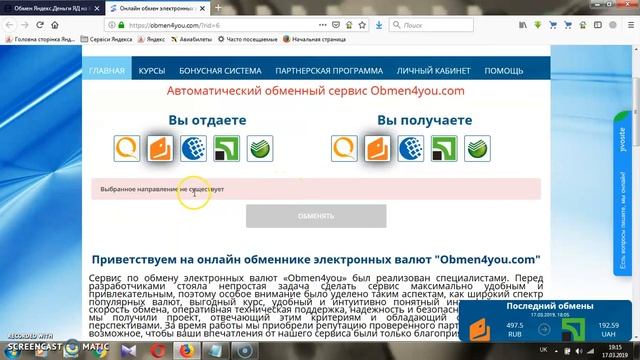Select Sberbank under Вы отдаете
The height and width of the screenshot is (360, 640).
pos(260,149)
